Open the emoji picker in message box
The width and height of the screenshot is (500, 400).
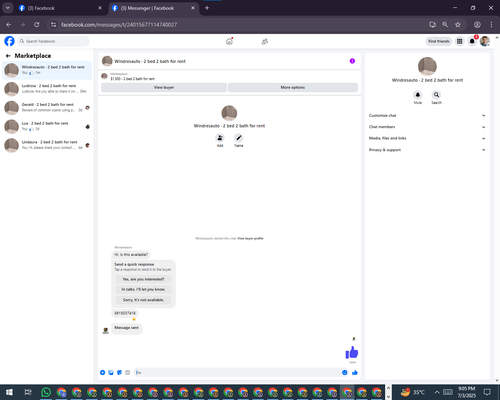pos(345,372)
